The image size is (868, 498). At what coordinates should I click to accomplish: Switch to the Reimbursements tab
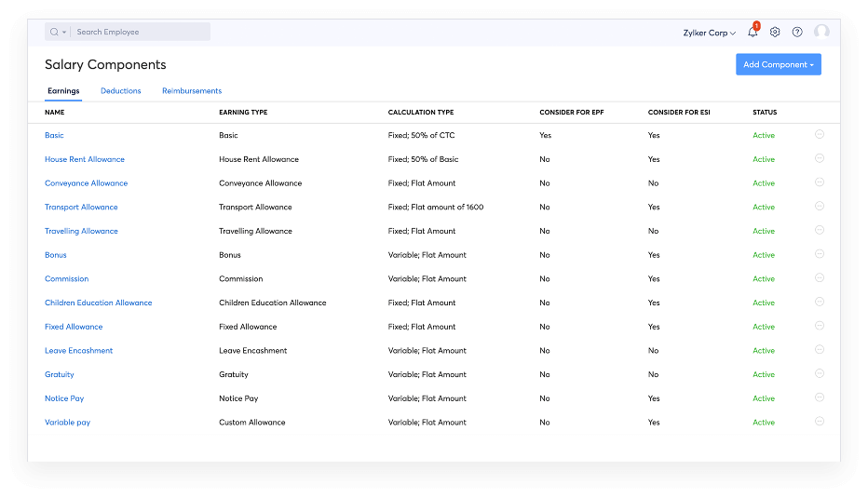click(x=192, y=91)
